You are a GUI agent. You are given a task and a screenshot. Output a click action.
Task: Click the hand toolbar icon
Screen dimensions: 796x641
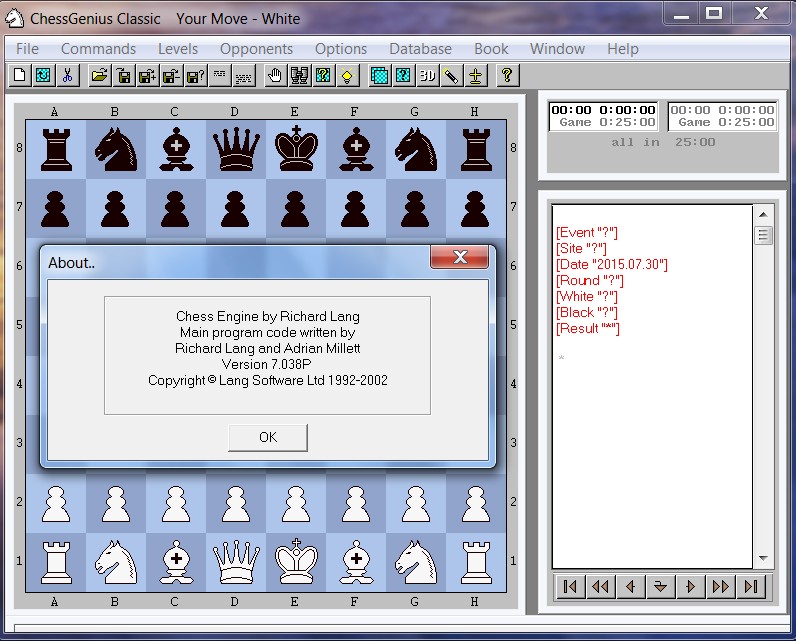[275, 76]
